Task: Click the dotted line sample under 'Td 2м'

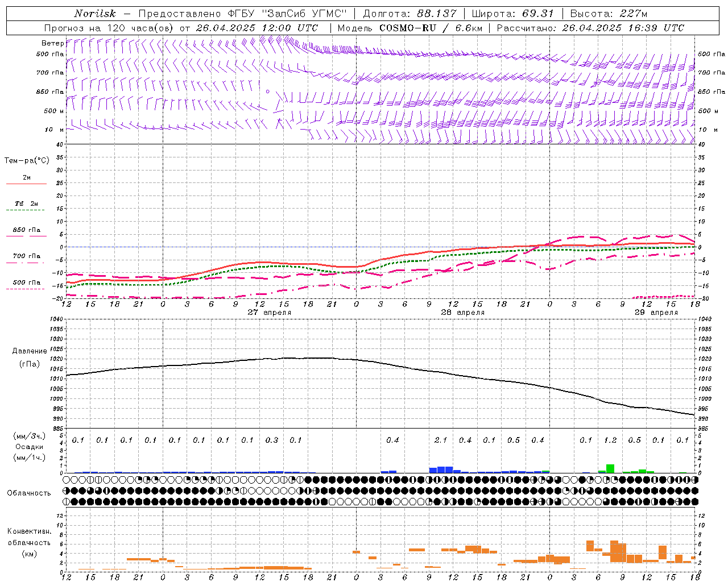Action: pyautogui.click(x=25, y=210)
